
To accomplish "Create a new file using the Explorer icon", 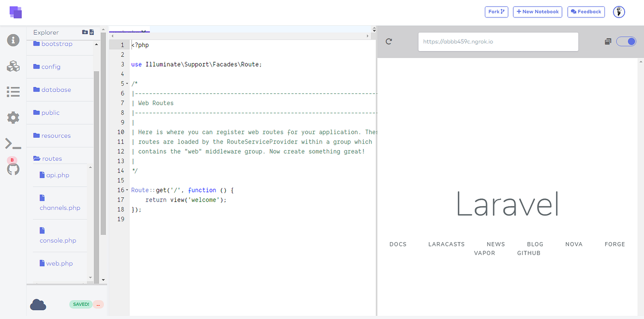I will [x=92, y=32].
